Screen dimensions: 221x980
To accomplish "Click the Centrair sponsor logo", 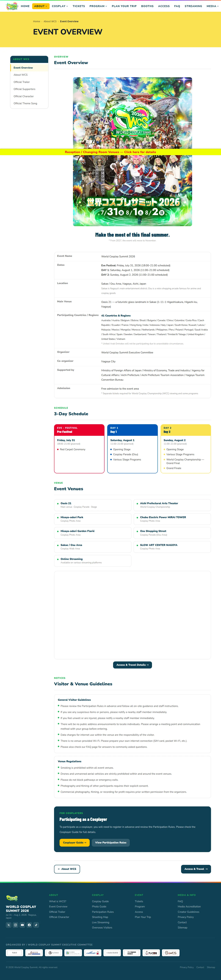I will [x=93, y=953].
